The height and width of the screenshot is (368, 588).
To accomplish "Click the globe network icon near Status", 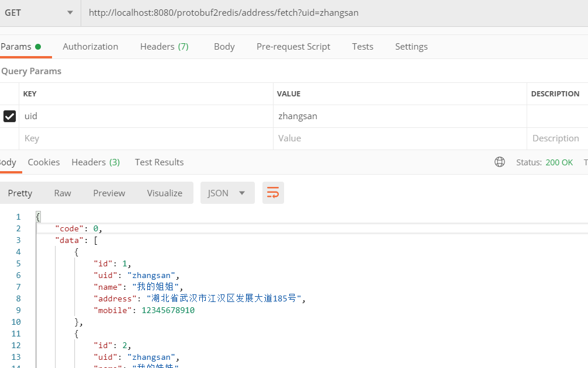I will point(500,162).
